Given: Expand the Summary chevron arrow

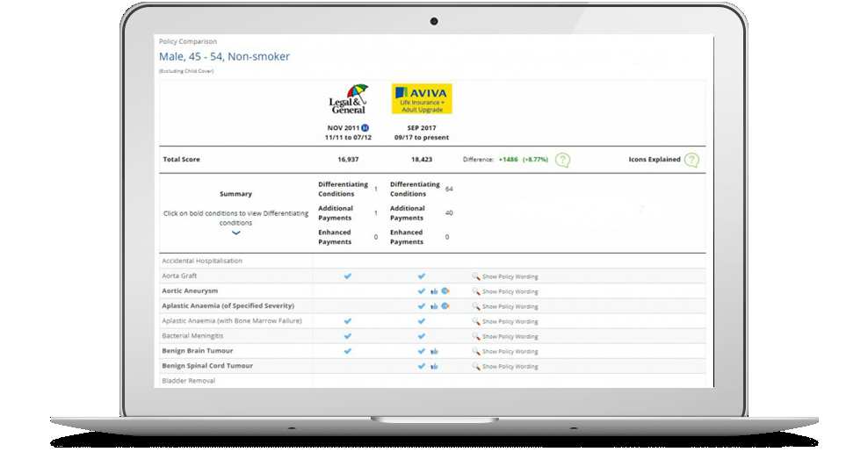Looking at the screenshot, I should pos(235,233).
